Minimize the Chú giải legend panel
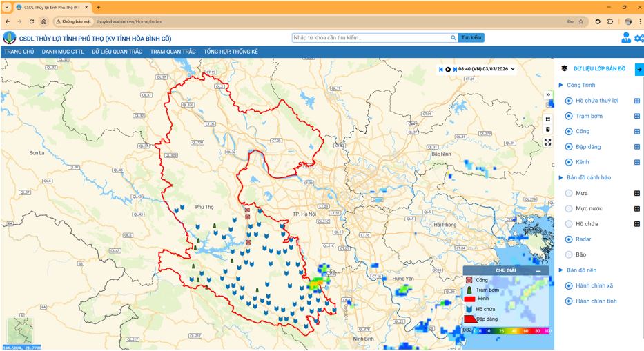This screenshot has height=351, width=644. pos(538,271)
